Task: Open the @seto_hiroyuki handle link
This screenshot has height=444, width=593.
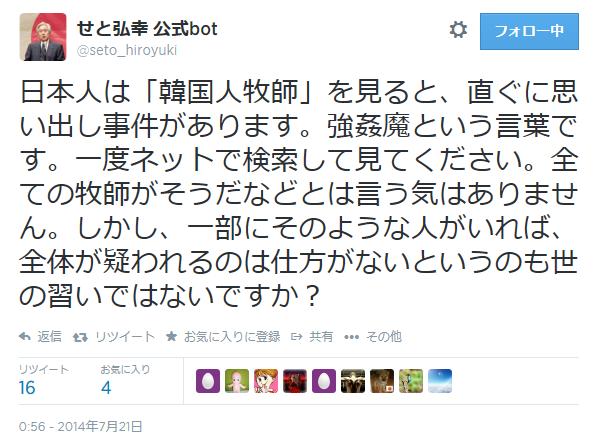Action: coord(127,50)
